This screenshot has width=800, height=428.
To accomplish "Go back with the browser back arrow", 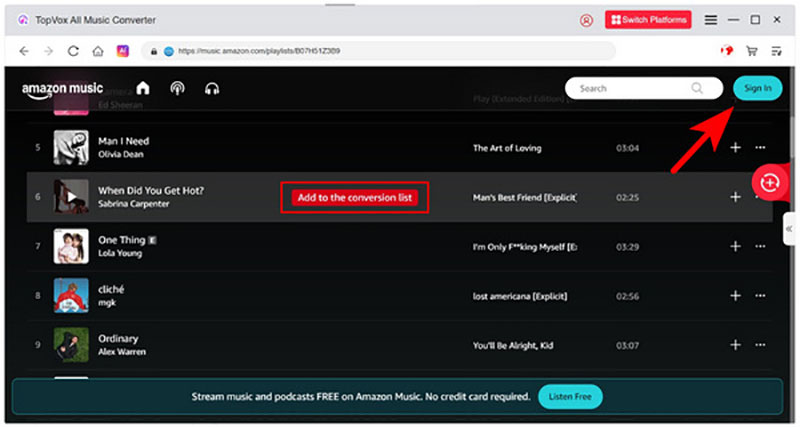I will coord(24,51).
